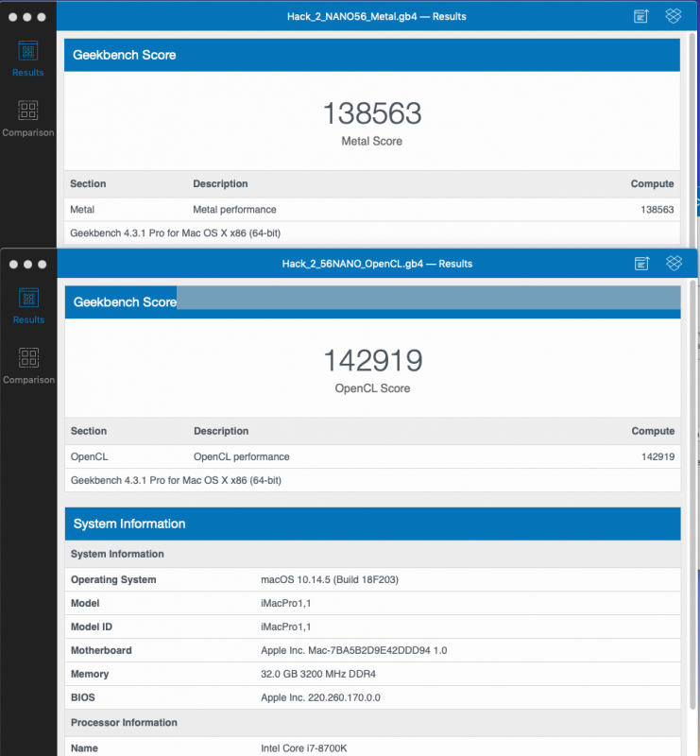The image size is (700, 756).
Task: Close the Hack_2_56NANO_OpenCL.gb4 window
Action: click(13, 265)
